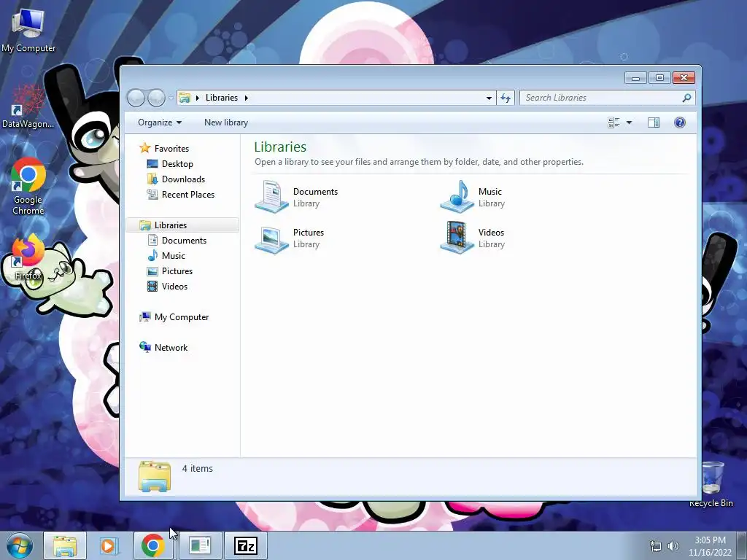The height and width of the screenshot is (560, 747).
Task: Maximize the Libraries window
Action: (x=659, y=77)
